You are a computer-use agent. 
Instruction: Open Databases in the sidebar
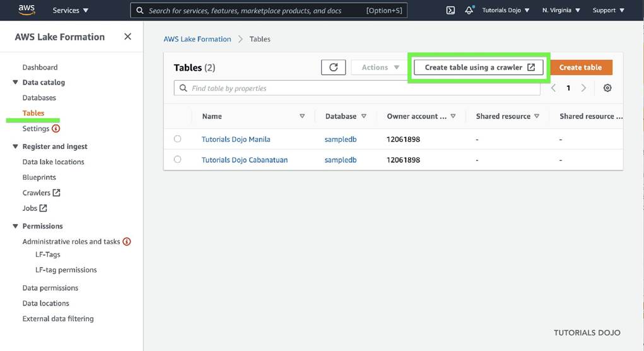click(x=39, y=98)
